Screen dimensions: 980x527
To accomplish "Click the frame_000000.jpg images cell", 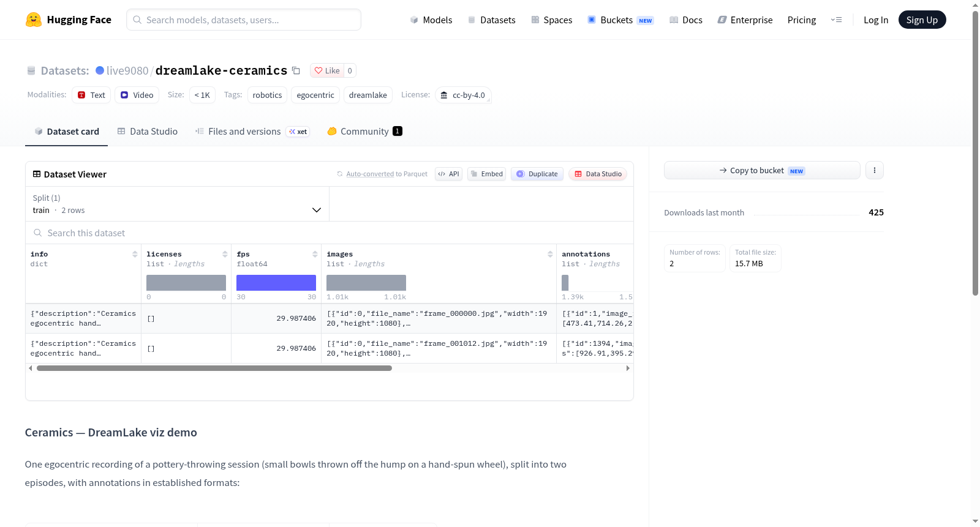I will pos(439,318).
